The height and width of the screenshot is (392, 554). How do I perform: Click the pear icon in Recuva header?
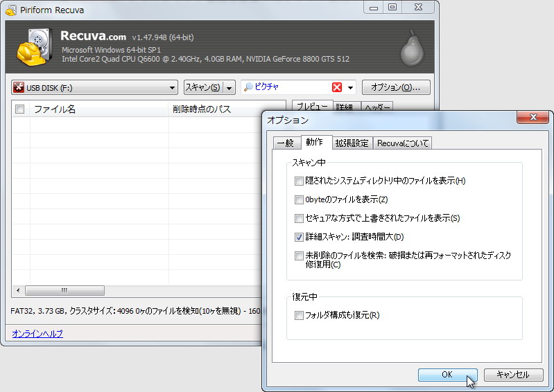tap(412, 48)
